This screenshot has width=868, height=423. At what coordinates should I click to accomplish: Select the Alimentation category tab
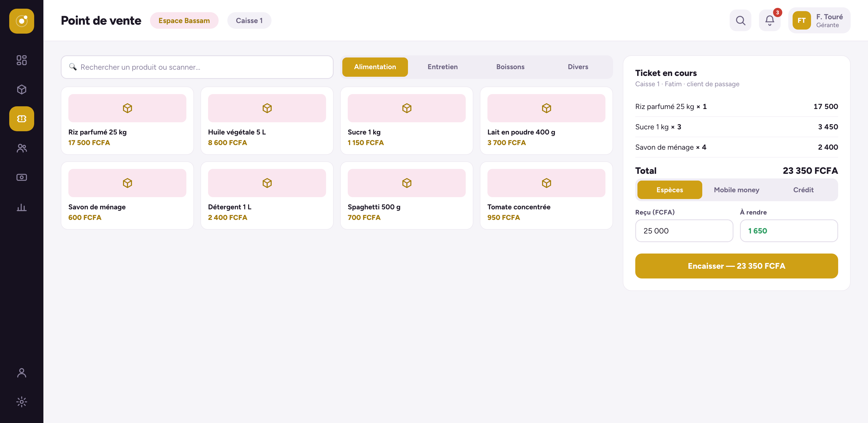(x=375, y=67)
